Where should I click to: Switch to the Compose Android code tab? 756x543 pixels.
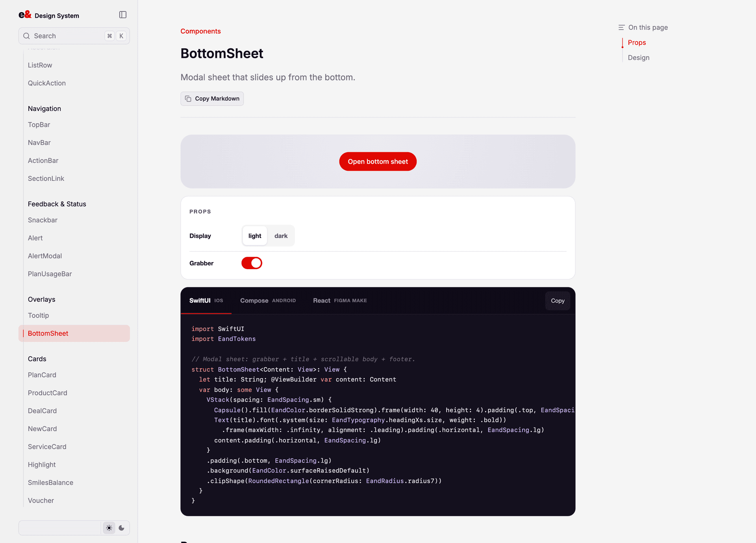[x=268, y=301]
